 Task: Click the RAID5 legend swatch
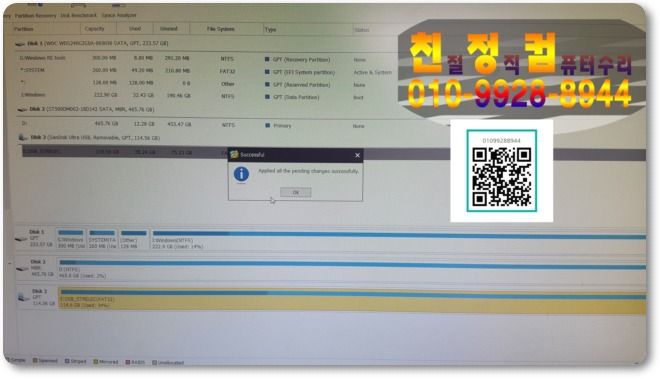[x=128, y=362]
